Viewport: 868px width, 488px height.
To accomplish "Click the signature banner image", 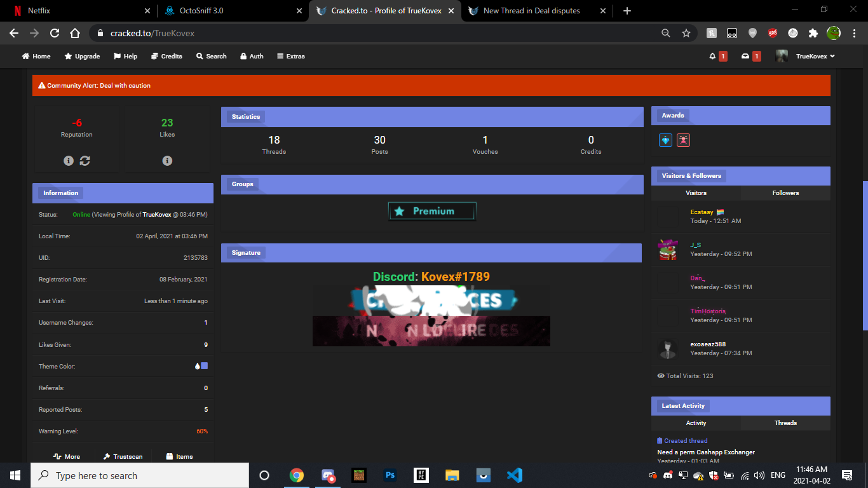I will pos(431,316).
